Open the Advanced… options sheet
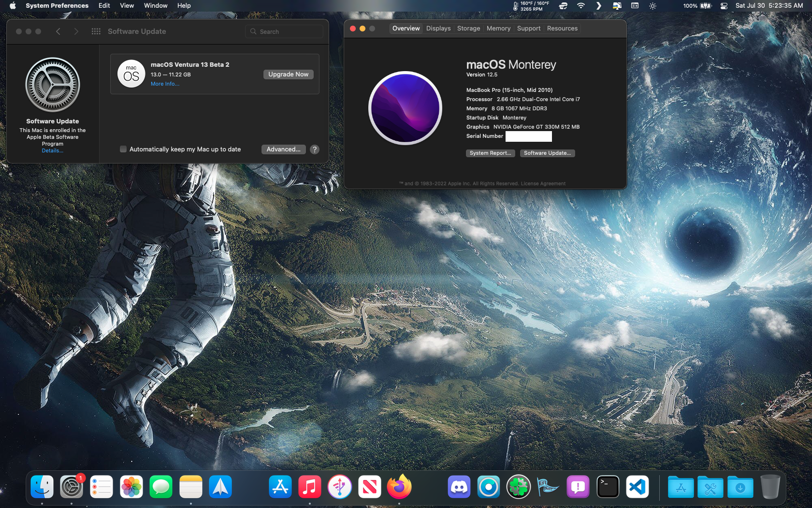Screen dimensions: 812x508 coord(283,149)
